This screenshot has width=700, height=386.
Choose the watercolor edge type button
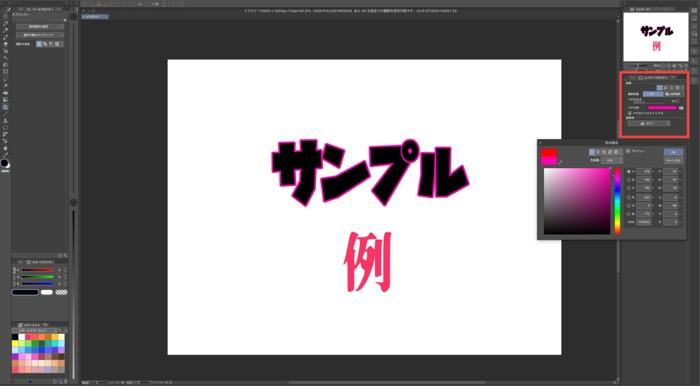click(674, 94)
